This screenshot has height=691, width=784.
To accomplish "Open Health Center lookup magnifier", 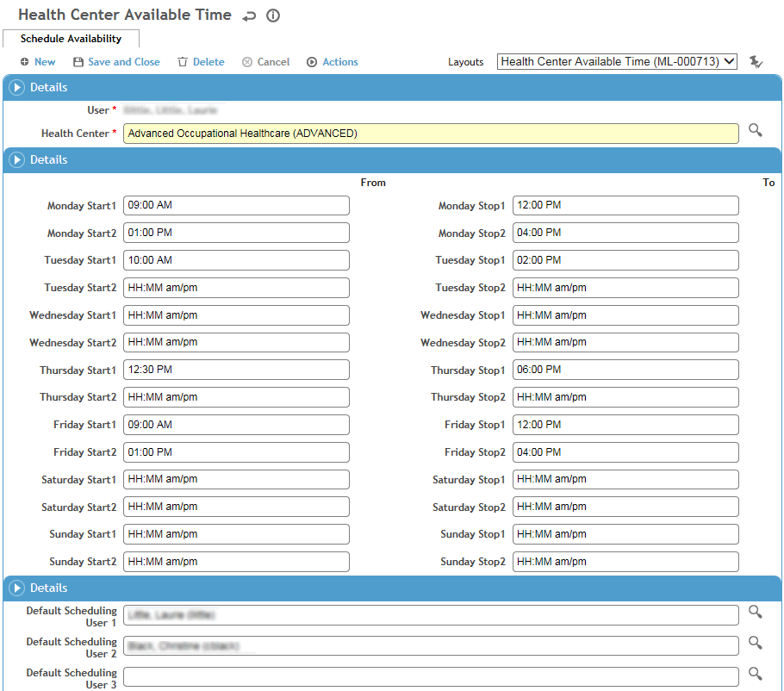I will (x=755, y=130).
